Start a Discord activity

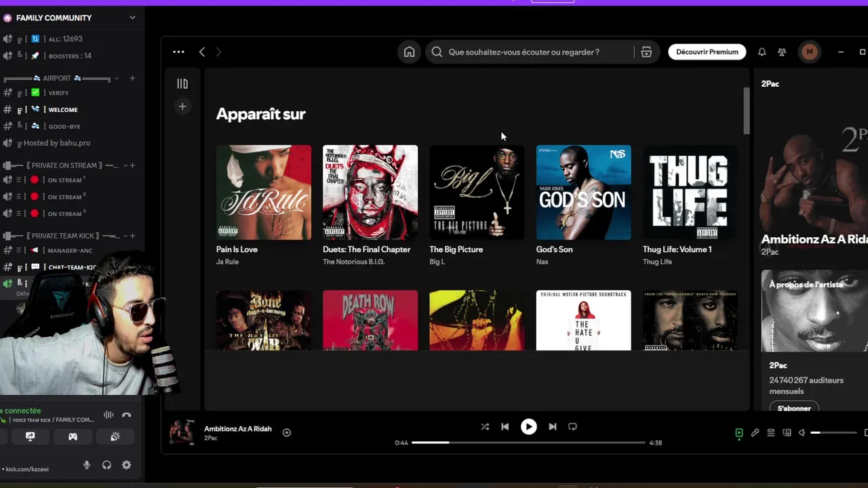click(73, 436)
